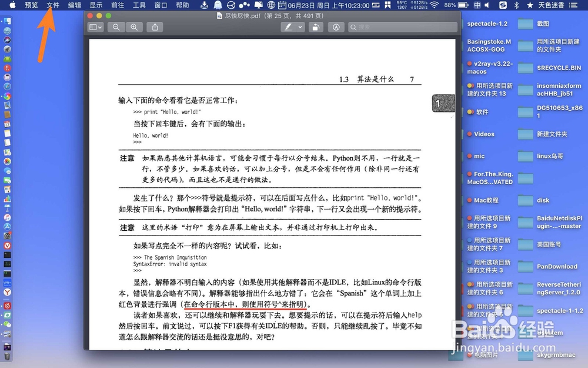
Task: Zoom out the PDF page
Action: point(116,27)
